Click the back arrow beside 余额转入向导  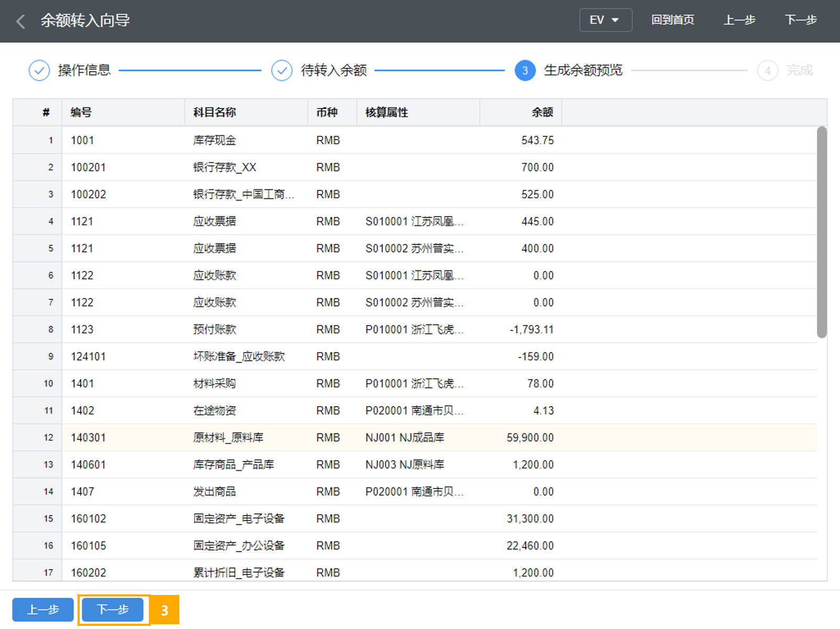click(21, 21)
